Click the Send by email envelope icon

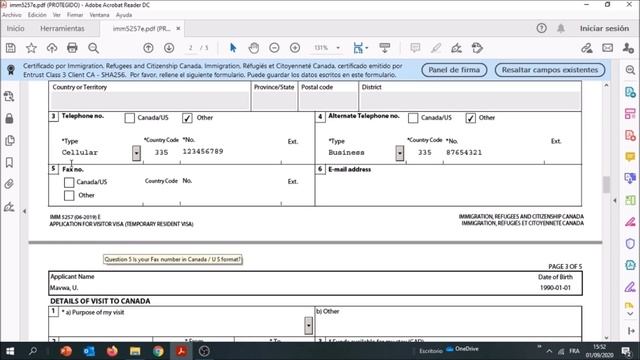608,48
